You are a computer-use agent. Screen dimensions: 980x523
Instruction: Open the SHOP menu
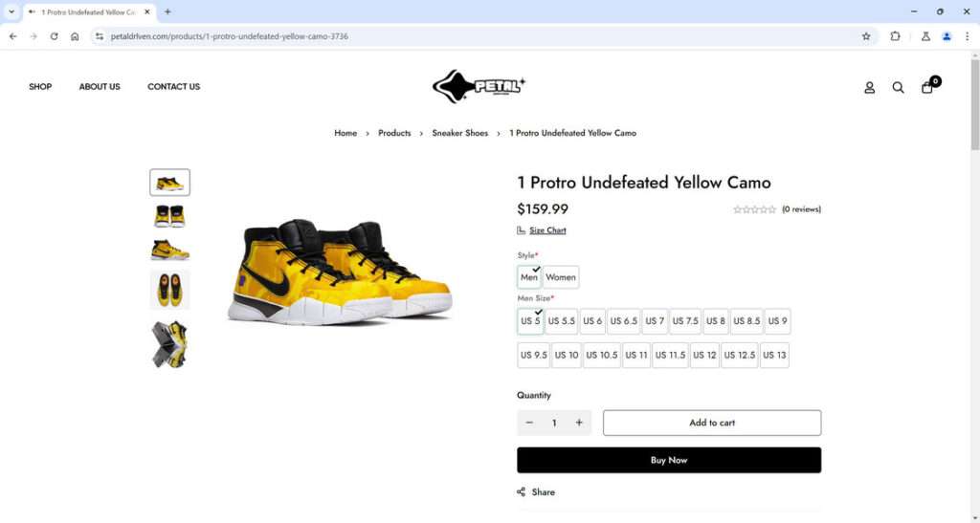[x=40, y=87]
